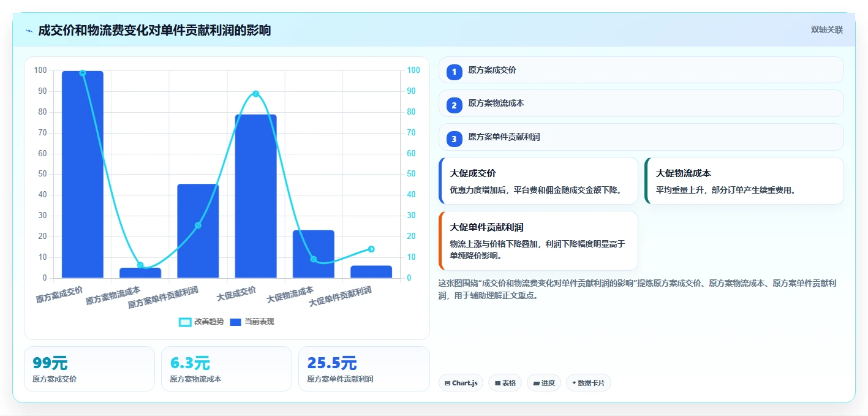This screenshot has width=868, height=416.
Task: Click the 99元 stat card value
Action: pos(50,363)
